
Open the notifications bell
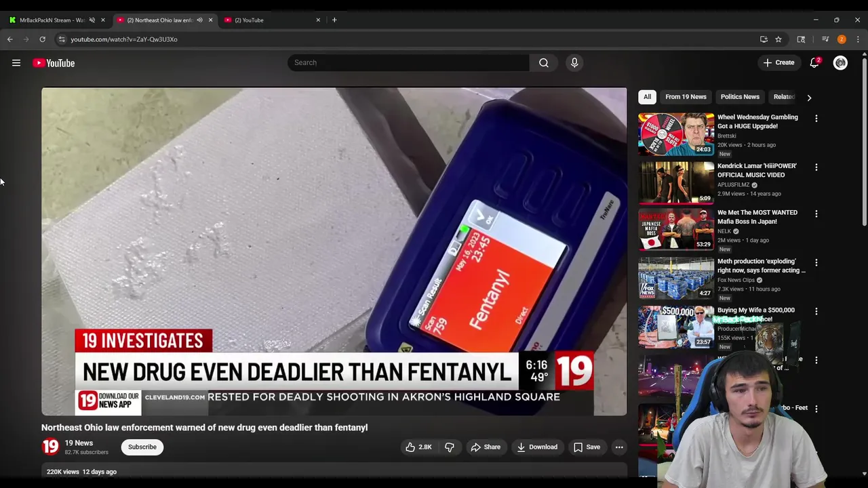coord(814,62)
